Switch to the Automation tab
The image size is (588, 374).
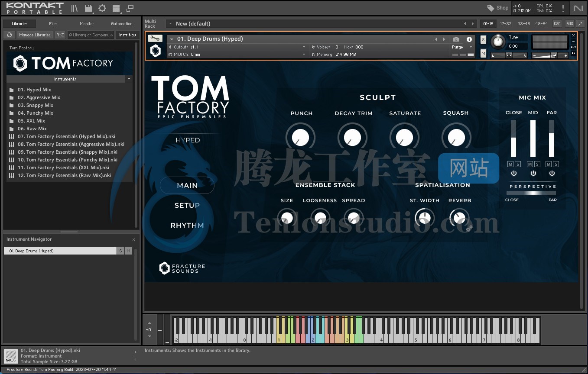pos(122,24)
